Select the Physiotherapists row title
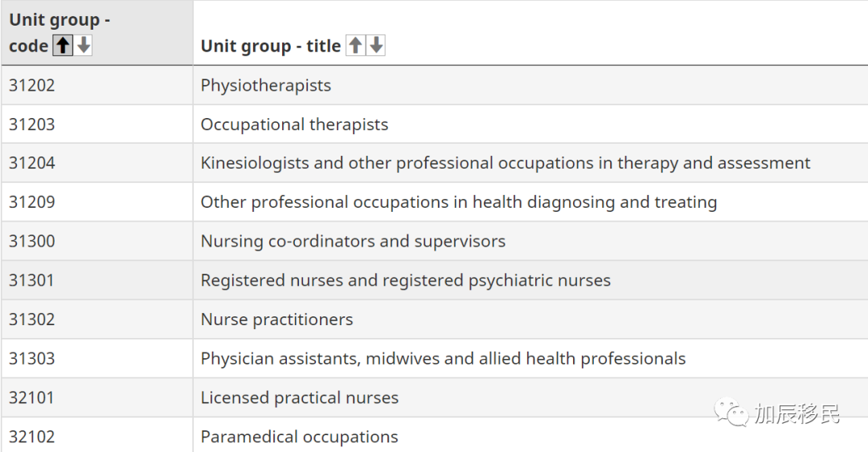The width and height of the screenshot is (868, 452). tap(266, 86)
